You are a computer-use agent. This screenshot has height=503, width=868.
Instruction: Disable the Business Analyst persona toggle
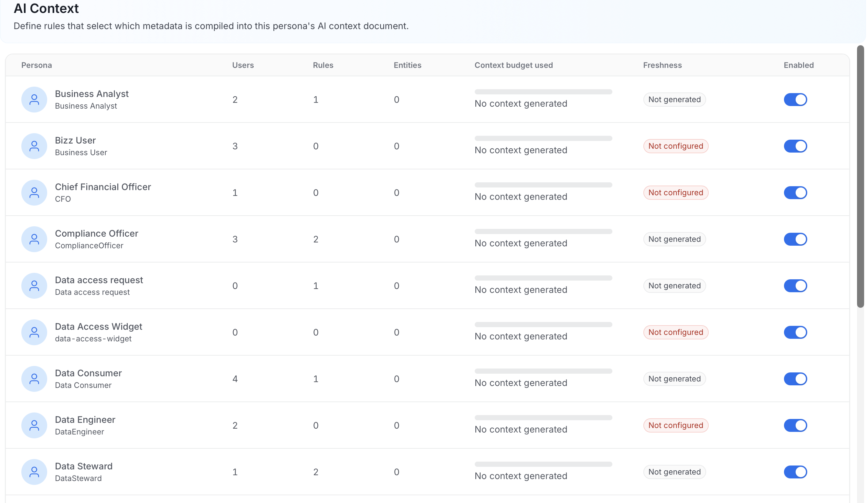coord(795,100)
